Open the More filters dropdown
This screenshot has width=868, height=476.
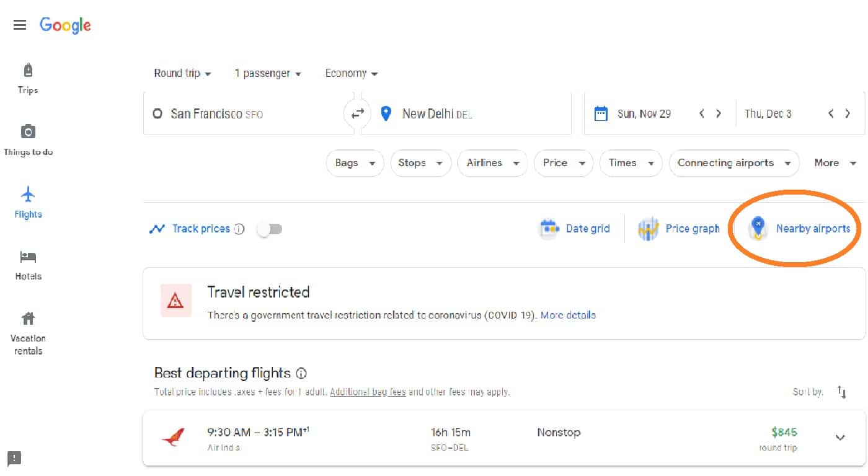[835, 163]
